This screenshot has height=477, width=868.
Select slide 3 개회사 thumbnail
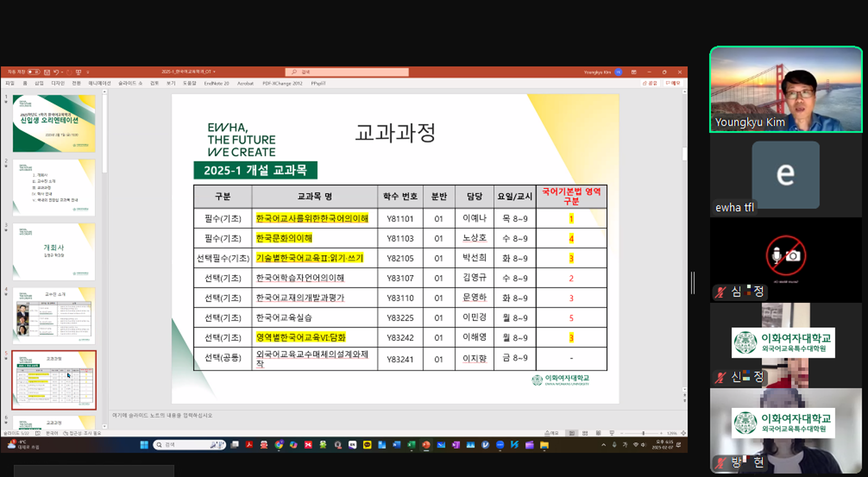pyautogui.click(x=54, y=252)
